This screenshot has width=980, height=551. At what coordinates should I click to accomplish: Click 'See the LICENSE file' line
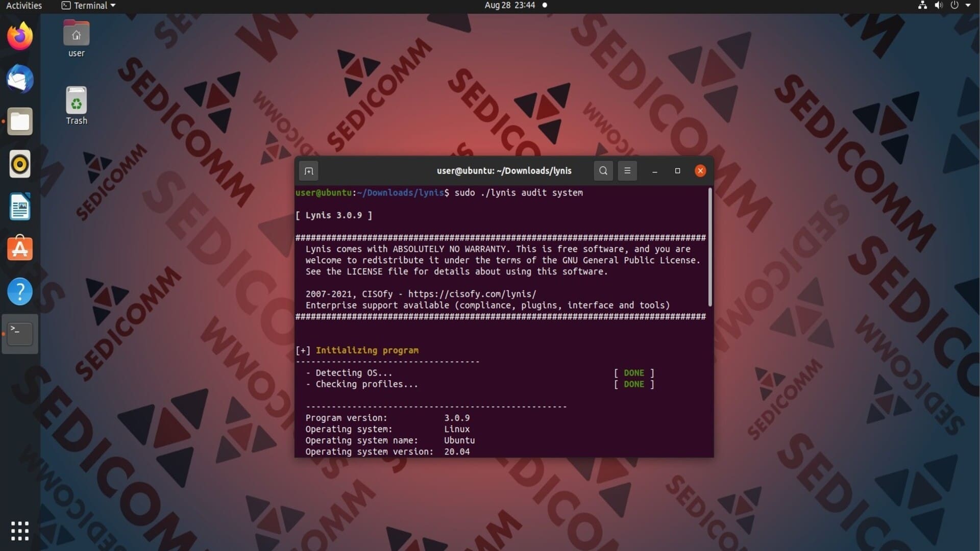[457, 272]
